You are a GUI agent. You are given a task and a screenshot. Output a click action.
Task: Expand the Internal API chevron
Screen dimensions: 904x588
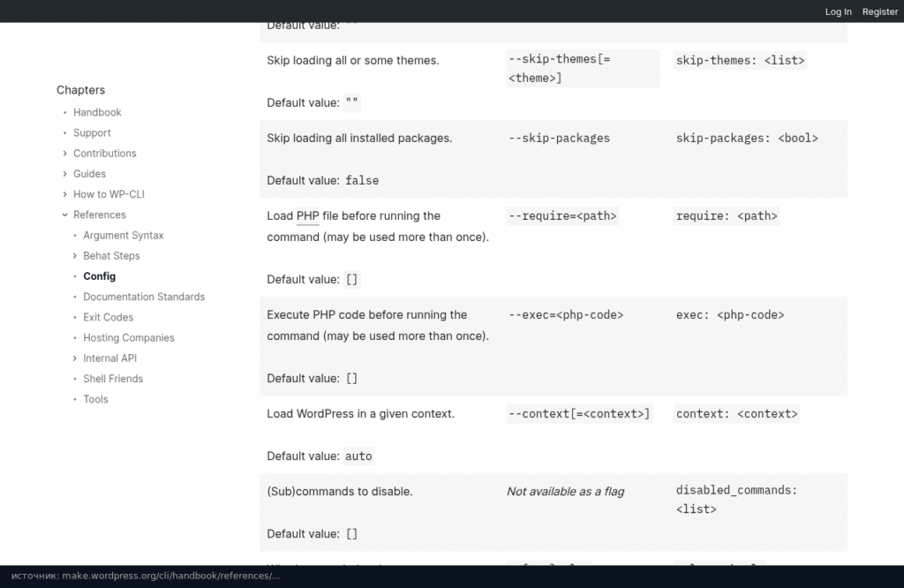click(74, 358)
